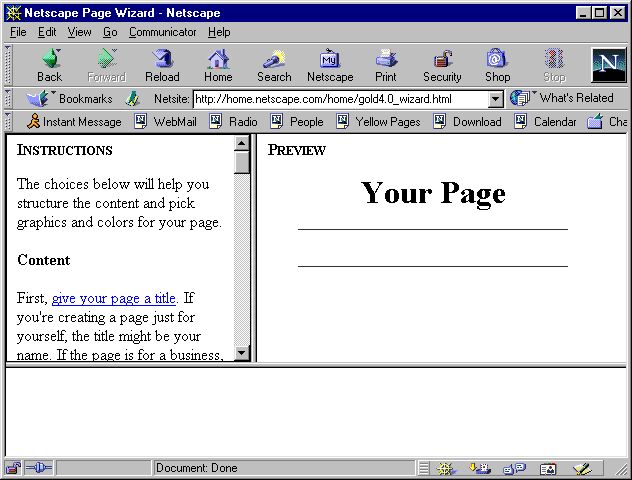Open Newsgroups from the component bar

[514, 468]
